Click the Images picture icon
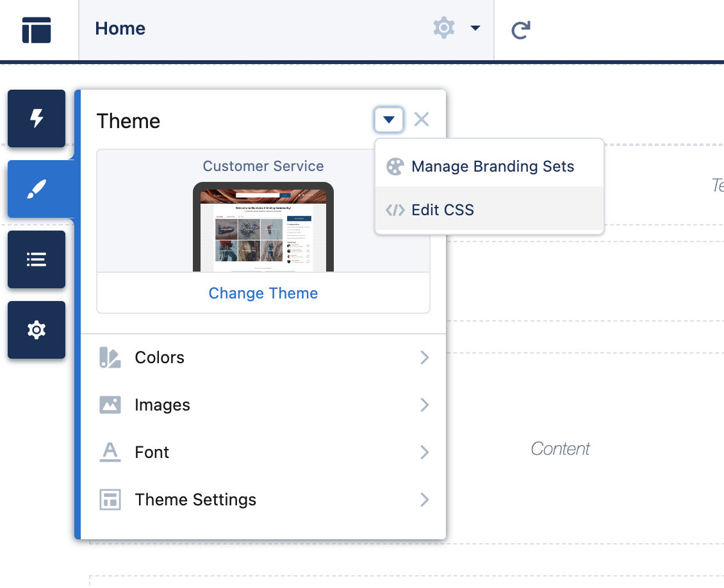 (x=110, y=405)
